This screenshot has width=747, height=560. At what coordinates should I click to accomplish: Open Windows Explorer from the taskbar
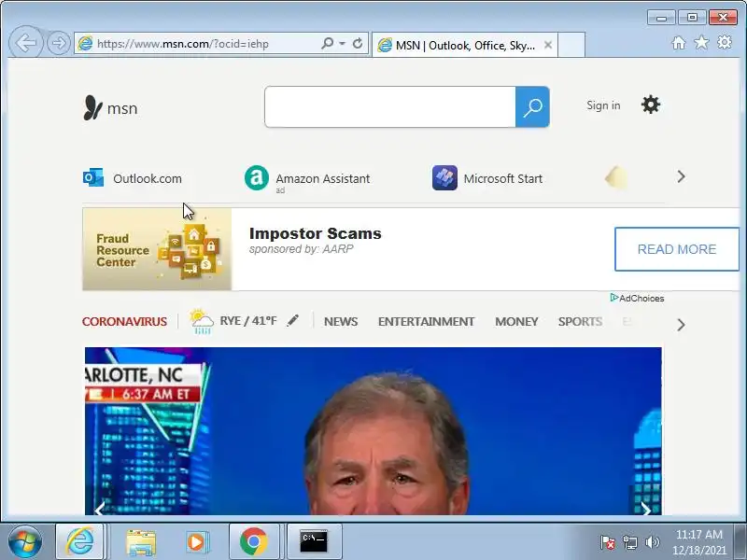[x=141, y=541]
